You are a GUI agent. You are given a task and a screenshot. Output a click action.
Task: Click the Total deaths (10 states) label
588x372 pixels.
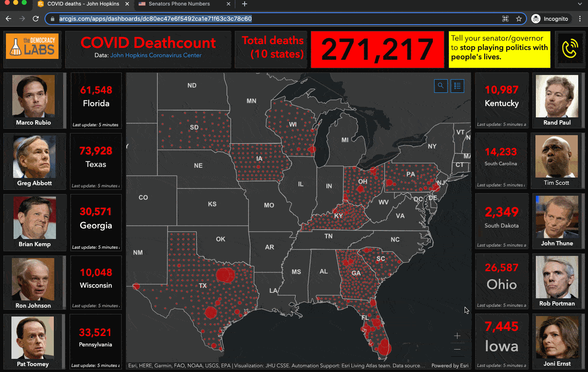[x=273, y=47]
